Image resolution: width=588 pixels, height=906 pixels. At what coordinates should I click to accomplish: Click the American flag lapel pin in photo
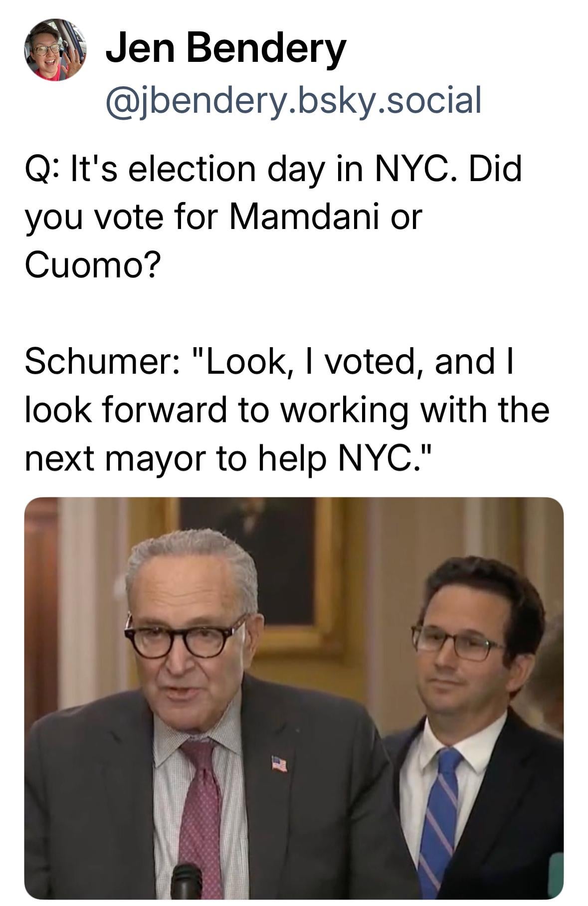[279, 764]
